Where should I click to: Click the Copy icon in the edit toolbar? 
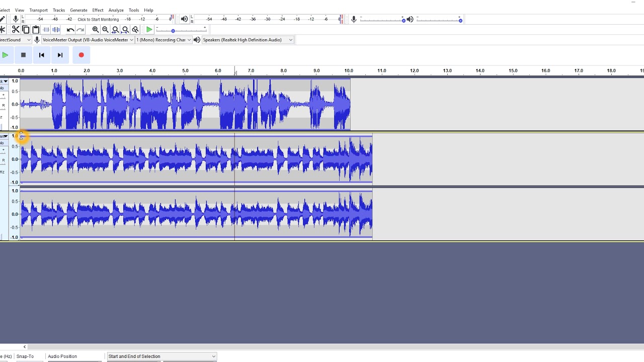(26, 30)
